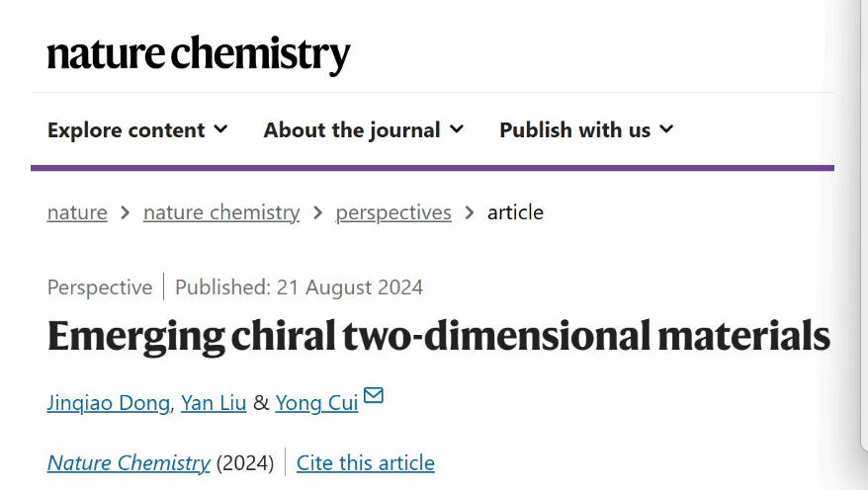
Task: Open author Jinqiao Dong's details
Action: coord(109,403)
